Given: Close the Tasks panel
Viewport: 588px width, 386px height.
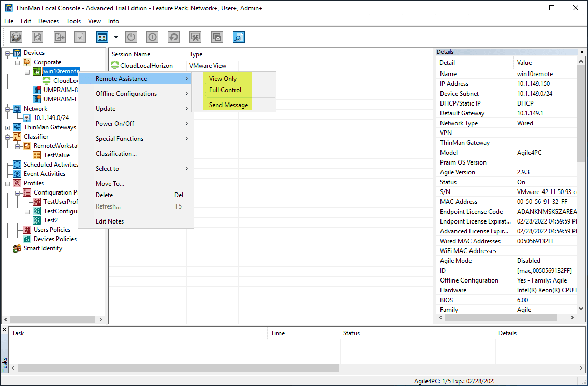Looking at the screenshot, I should pyautogui.click(x=4, y=330).
